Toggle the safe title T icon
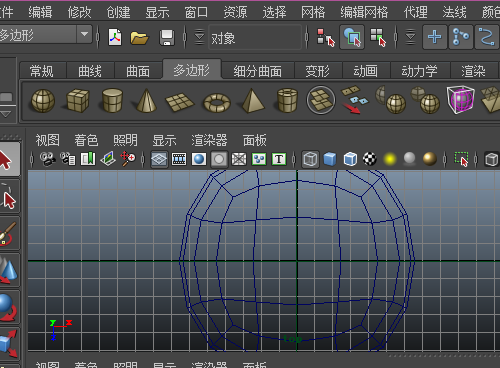The image size is (500, 368). [x=279, y=159]
